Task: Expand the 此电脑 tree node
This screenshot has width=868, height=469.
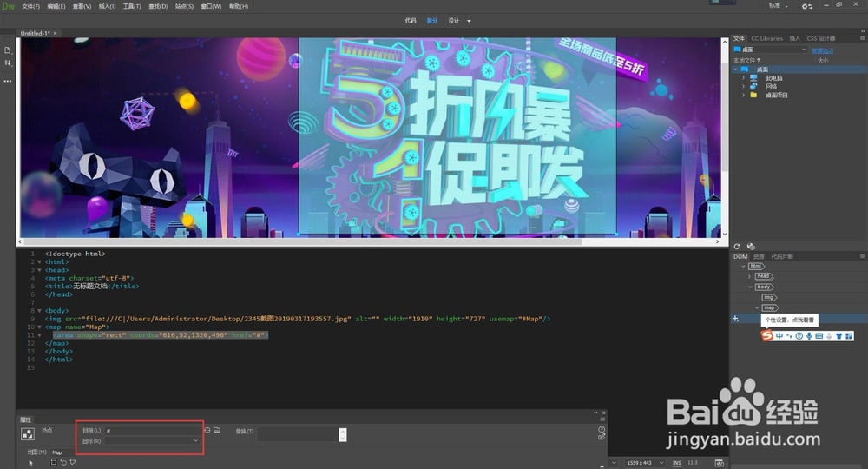Action: [x=744, y=78]
